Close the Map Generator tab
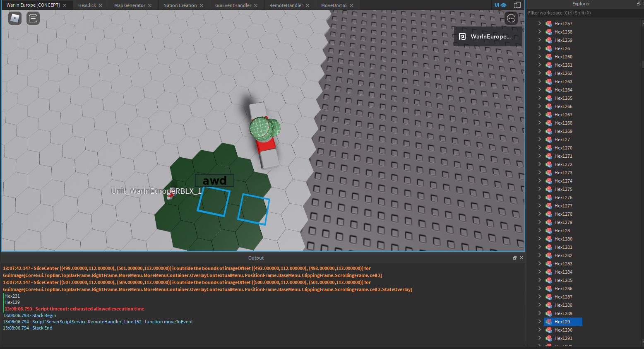The image size is (644, 349). (x=150, y=5)
